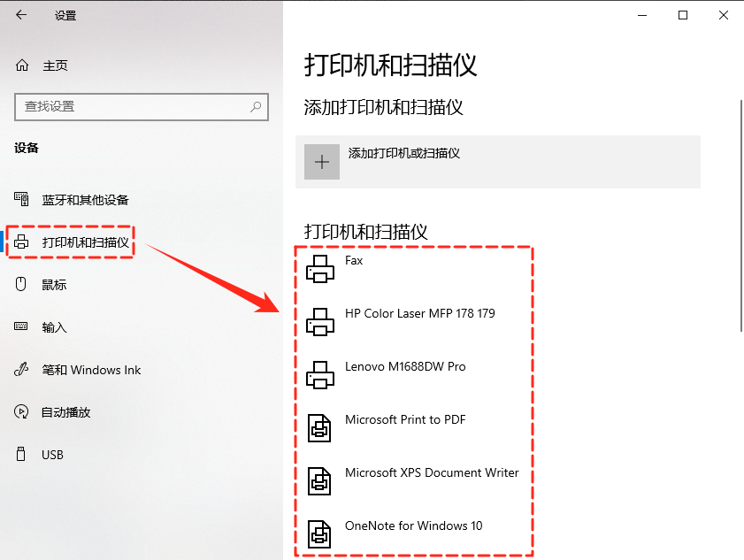Click the Fax printer icon
Viewport: 744px width, 560px height.
(320, 269)
